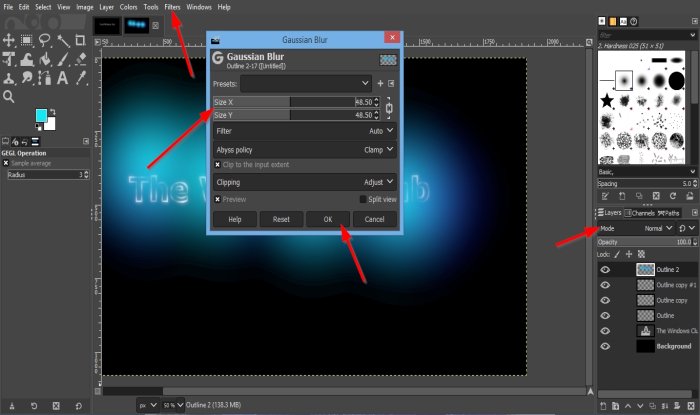Image resolution: width=700 pixels, height=415 pixels.
Task: Toggle the Sample average checkbox
Action: click(x=6, y=163)
